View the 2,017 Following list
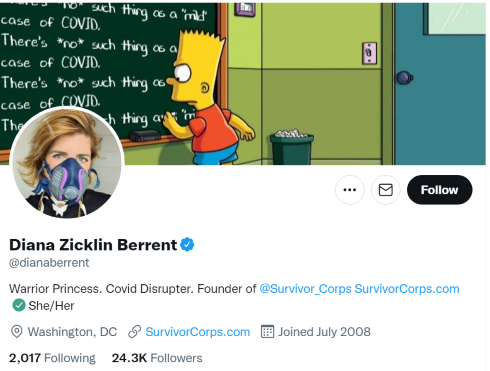Image resolution: width=490 pixels, height=371 pixels. point(52,358)
